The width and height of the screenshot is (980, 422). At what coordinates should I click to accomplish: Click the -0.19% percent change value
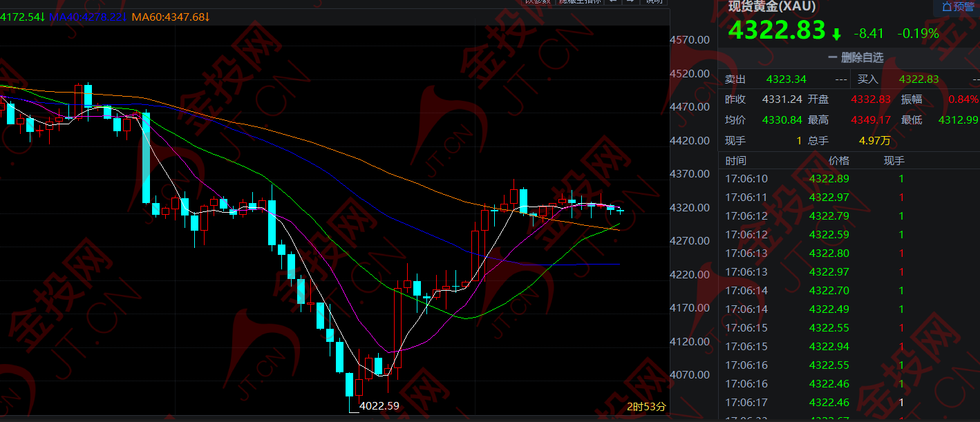point(918,33)
